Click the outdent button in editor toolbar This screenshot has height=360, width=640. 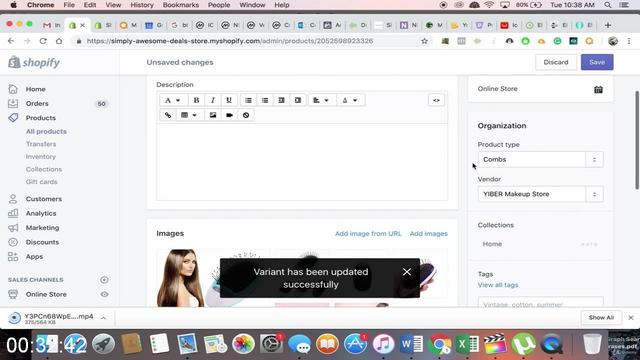click(281, 100)
